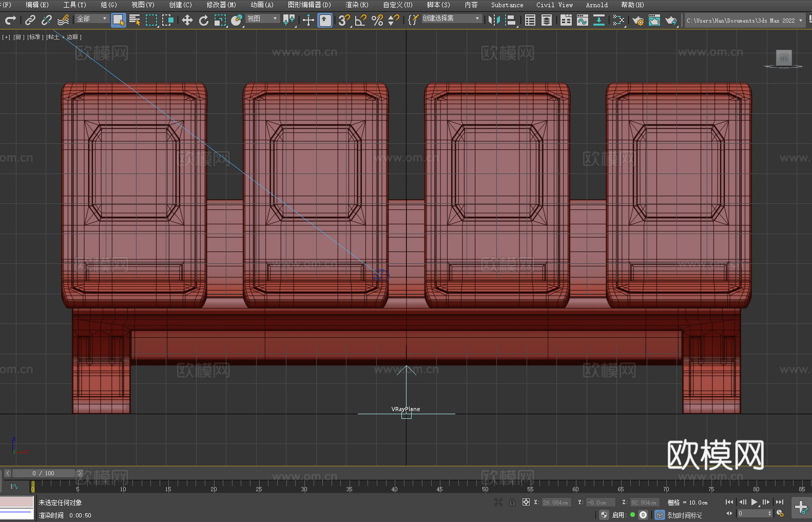Activate the Select and Scale tool

tap(220, 20)
